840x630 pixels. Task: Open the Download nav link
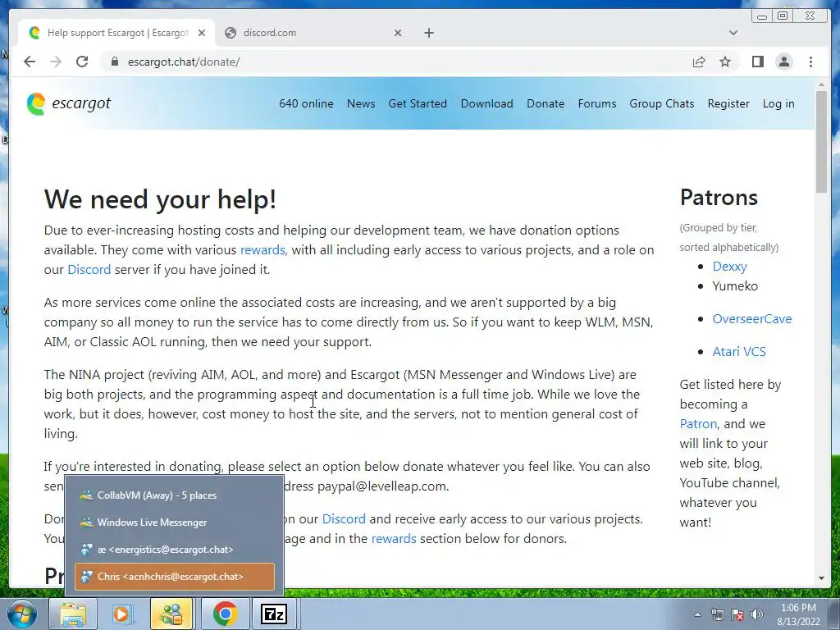click(x=486, y=103)
